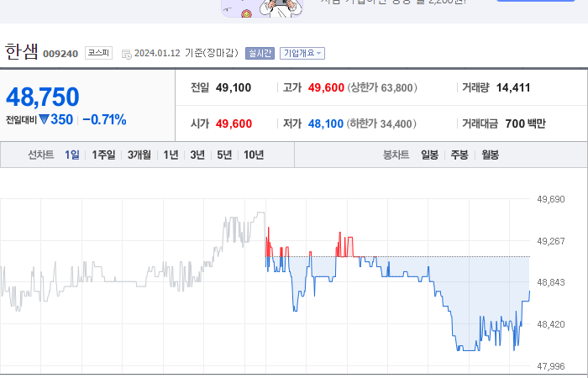588x378 pixels.
Task: Click the date 2024.01.12 기준(장마감)
Action: (x=186, y=53)
